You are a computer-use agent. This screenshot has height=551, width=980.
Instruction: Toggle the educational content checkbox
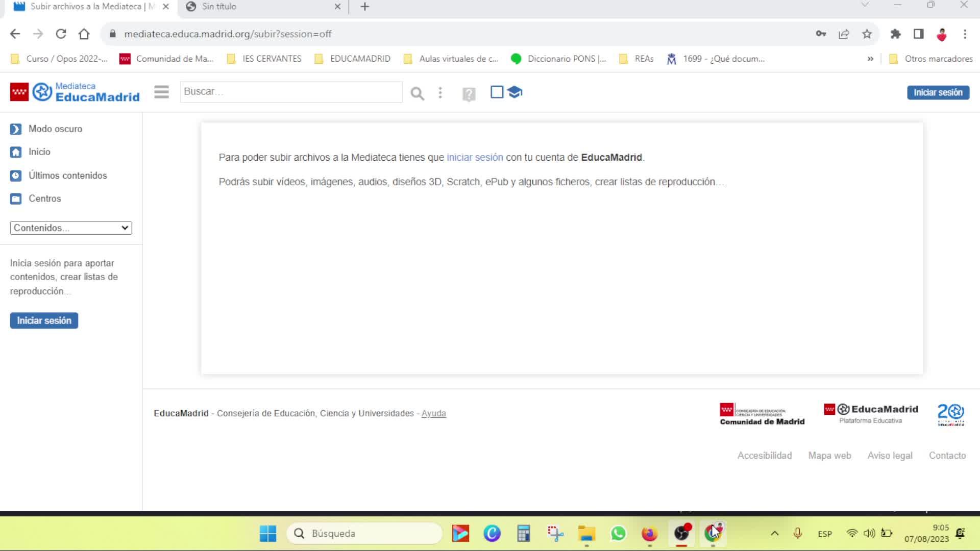click(497, 92)
